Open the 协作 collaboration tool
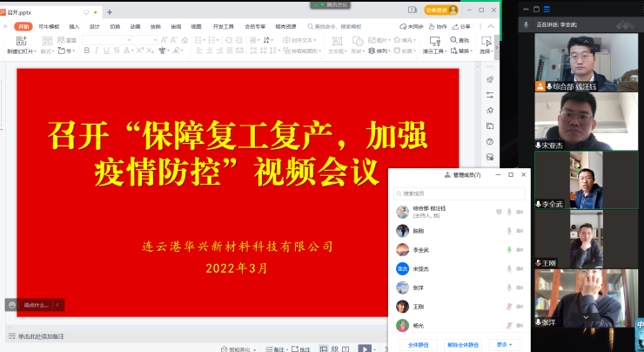 (x=438, y=27)
